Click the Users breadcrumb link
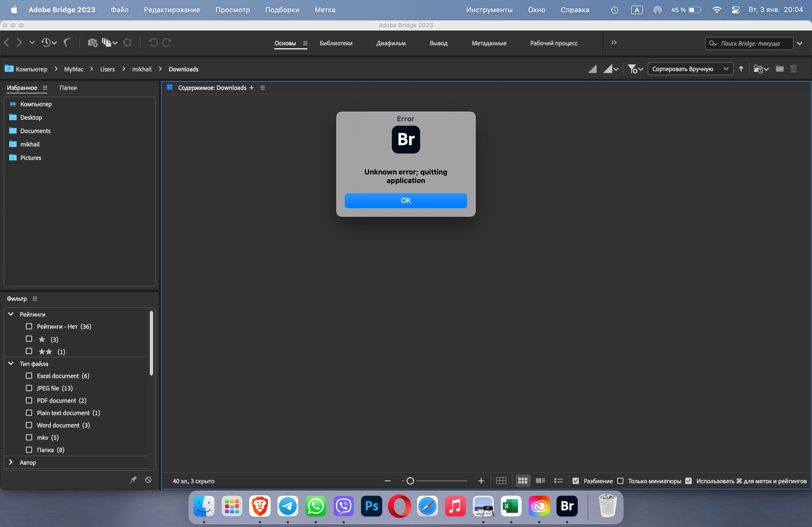The height and width of the screenshot is (527, 812). click(107, 69)
